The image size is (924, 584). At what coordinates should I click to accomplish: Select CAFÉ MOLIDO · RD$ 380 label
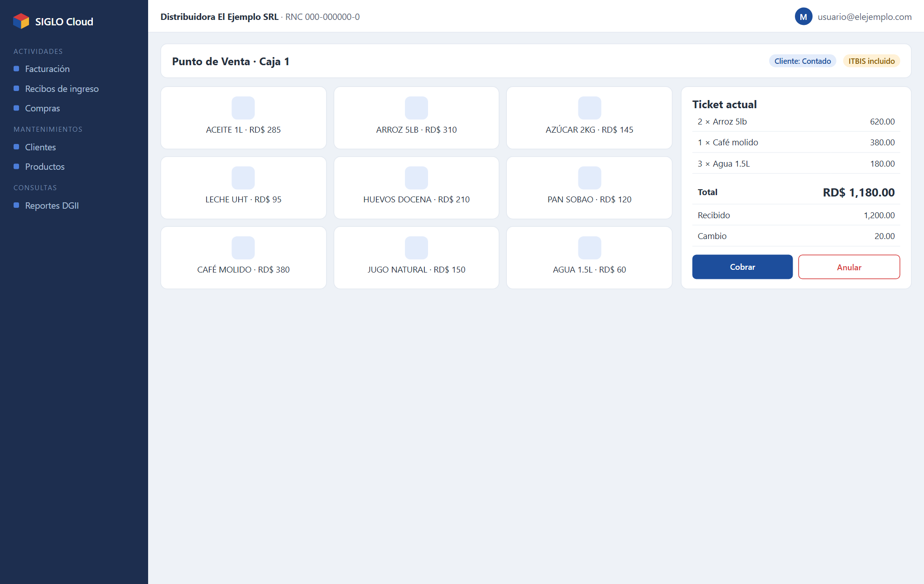tap(243, 270)
